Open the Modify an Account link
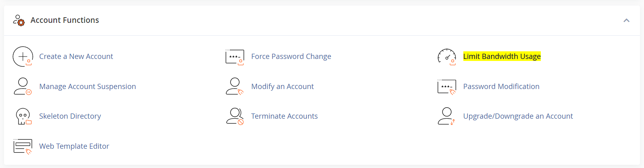The image size is (644, 168). click(282, 87)
